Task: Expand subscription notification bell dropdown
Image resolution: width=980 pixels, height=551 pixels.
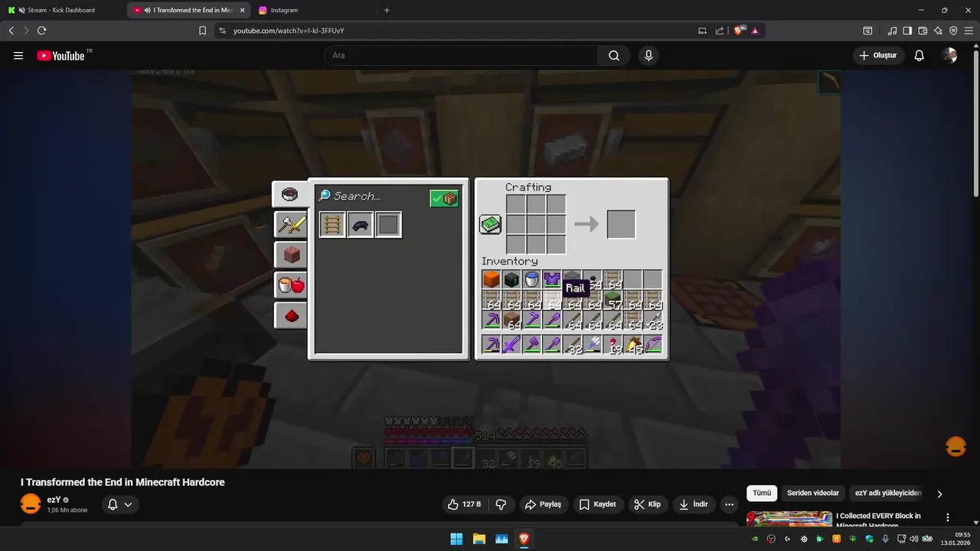Action: coord(120,504)
